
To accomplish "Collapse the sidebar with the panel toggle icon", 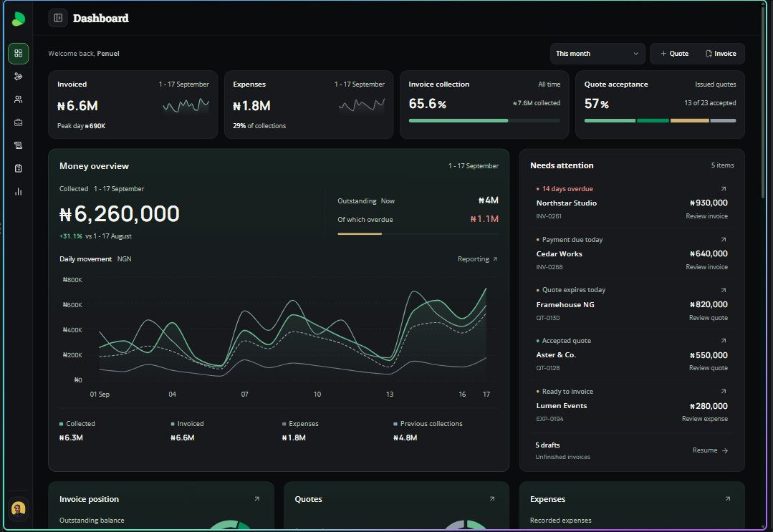I will [58, 18].
